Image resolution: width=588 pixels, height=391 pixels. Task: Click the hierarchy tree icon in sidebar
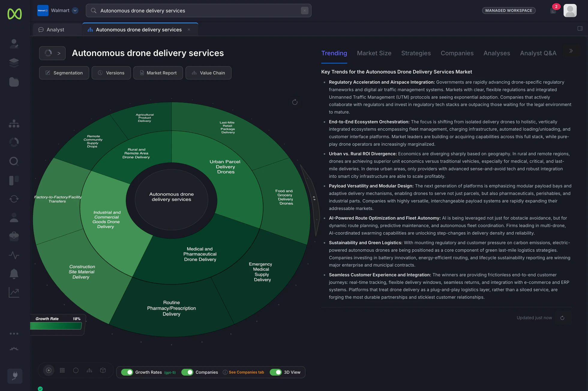tap(14, 124)
